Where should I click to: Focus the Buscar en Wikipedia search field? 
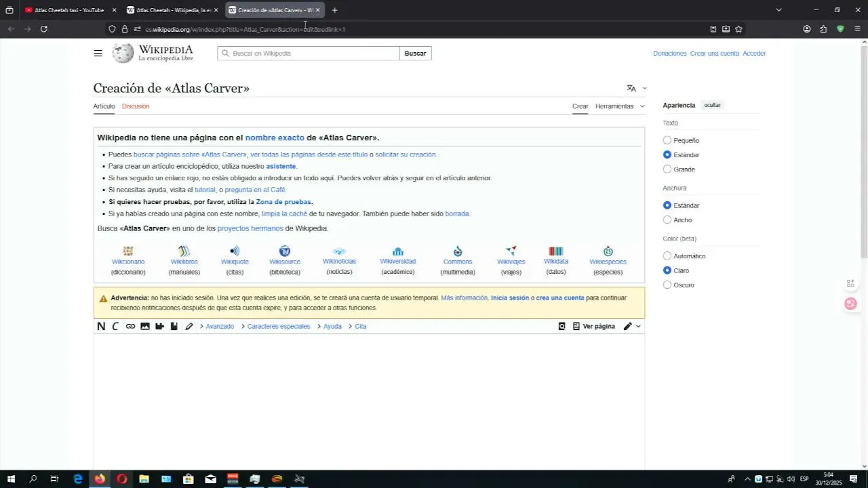click(x=309, y=54)
